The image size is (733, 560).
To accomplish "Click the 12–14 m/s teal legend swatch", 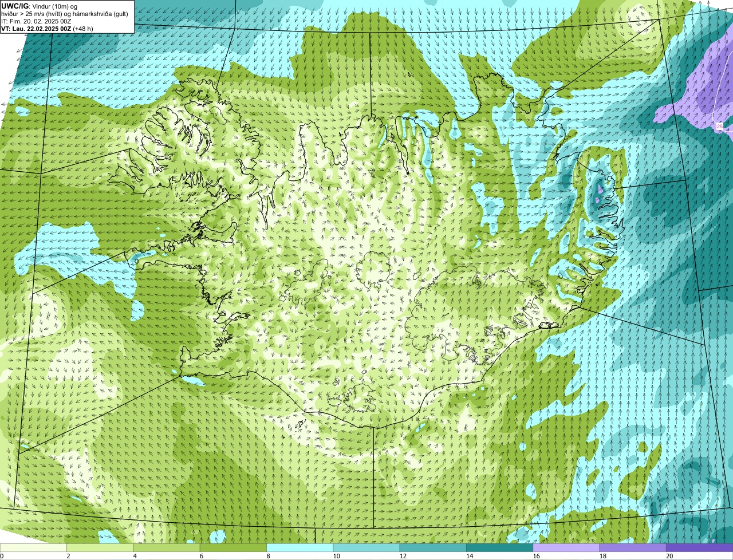I will [433, 547].
